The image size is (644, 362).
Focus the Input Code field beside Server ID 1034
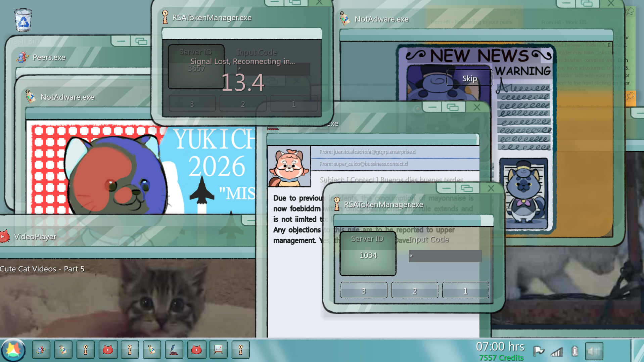pyautogui.click(x=445, y=256)
